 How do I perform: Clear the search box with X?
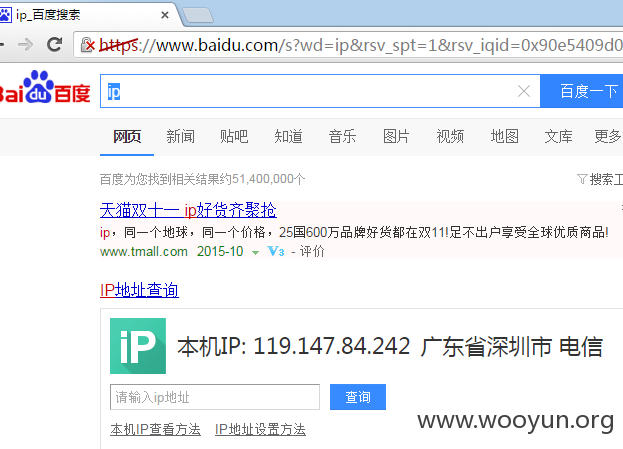524,91
